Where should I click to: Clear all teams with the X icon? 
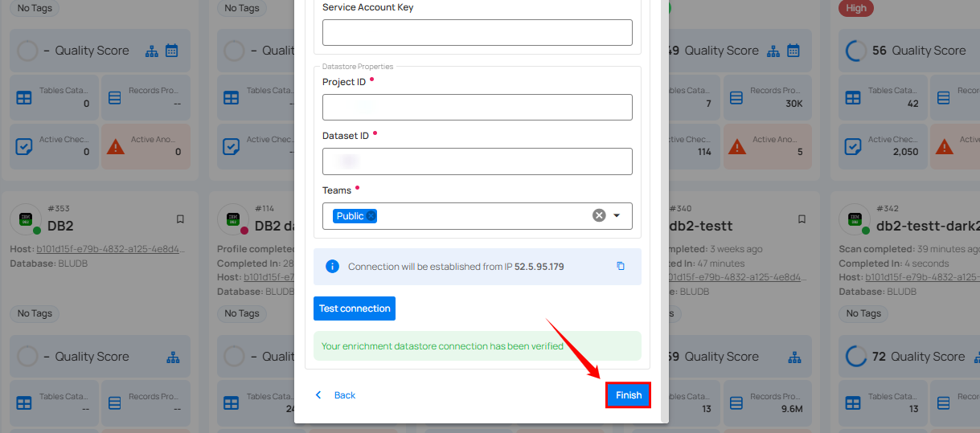click(x=599, y=215)
